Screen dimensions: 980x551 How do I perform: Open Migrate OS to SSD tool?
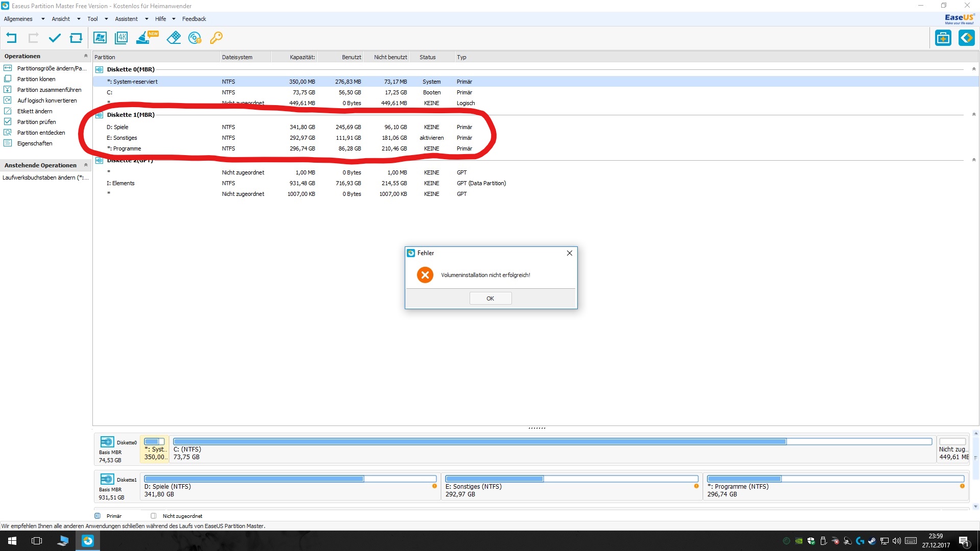(100, 38)
